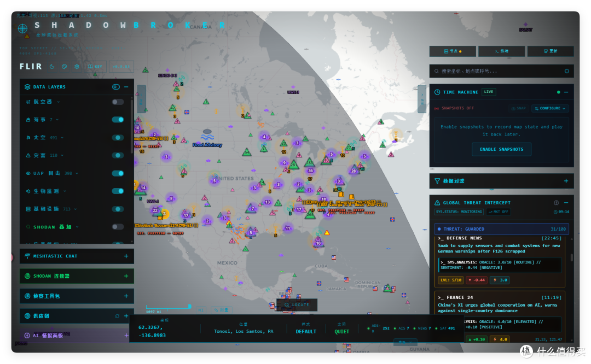Image resolution: width=591 pixels, height=364 pixels.
Task: Toggle the 太空 space layer switch
Action: tap(118, 138)
